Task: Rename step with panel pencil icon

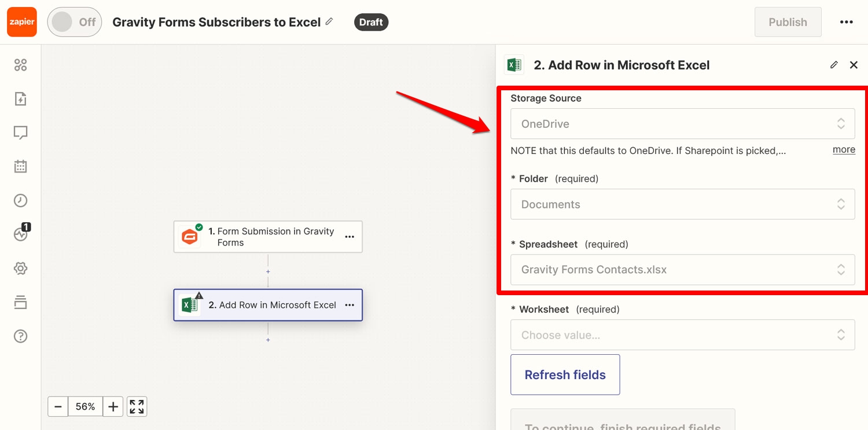Action: pyautogui.click(x=834, y=65)
